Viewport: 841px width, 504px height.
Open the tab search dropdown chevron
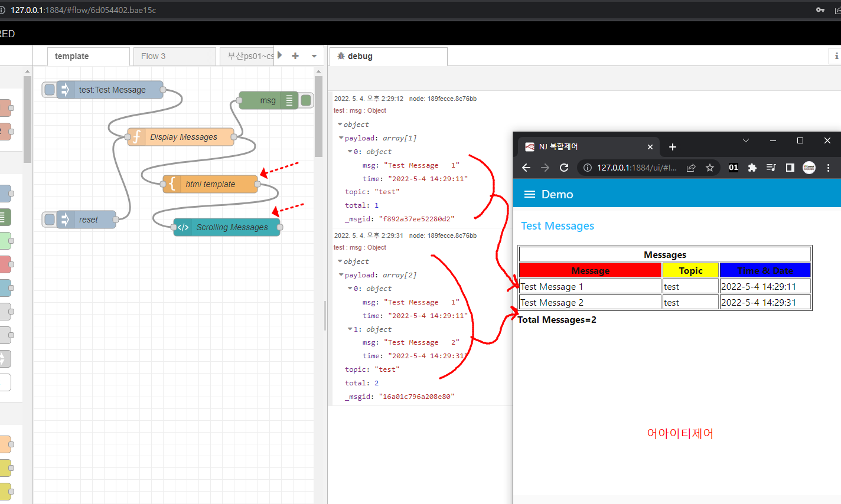pos(746,140)
